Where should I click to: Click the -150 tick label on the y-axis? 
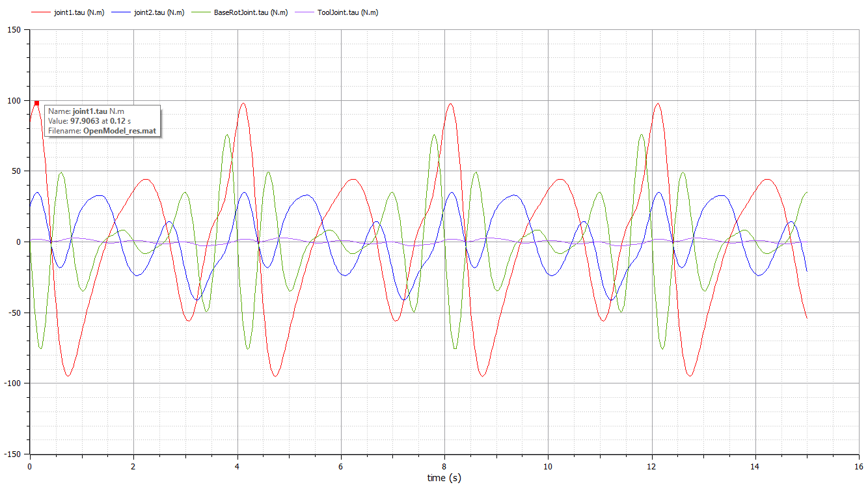[x=12, y=454]
